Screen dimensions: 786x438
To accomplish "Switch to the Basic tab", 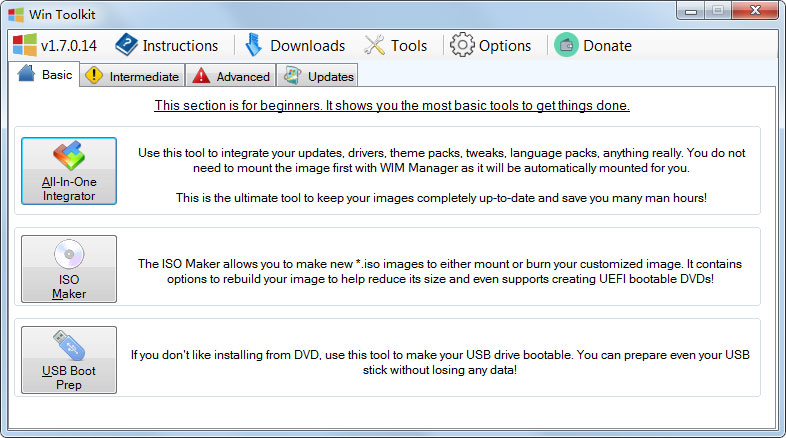I will point(45,75).
